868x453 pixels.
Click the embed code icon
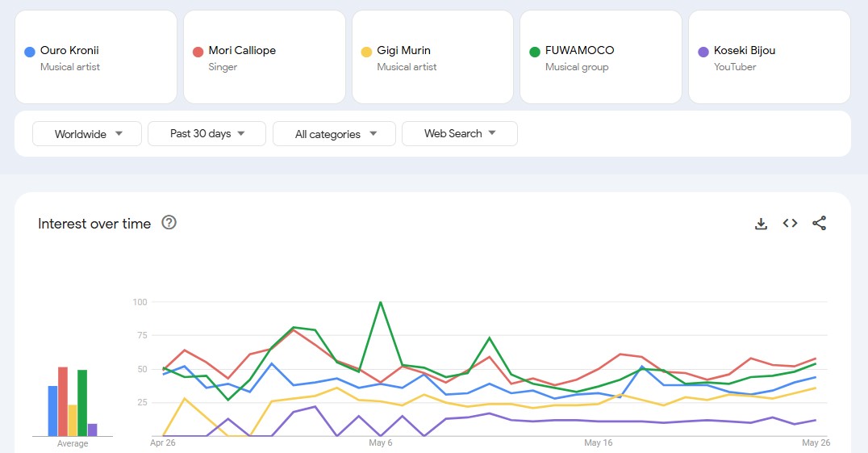[x=790, y=224]
